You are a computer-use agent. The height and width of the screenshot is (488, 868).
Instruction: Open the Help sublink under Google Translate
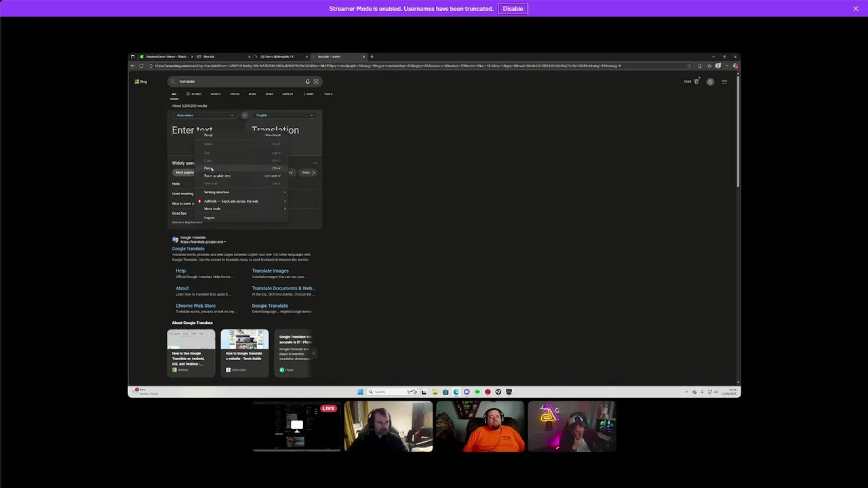click(180, 271)
